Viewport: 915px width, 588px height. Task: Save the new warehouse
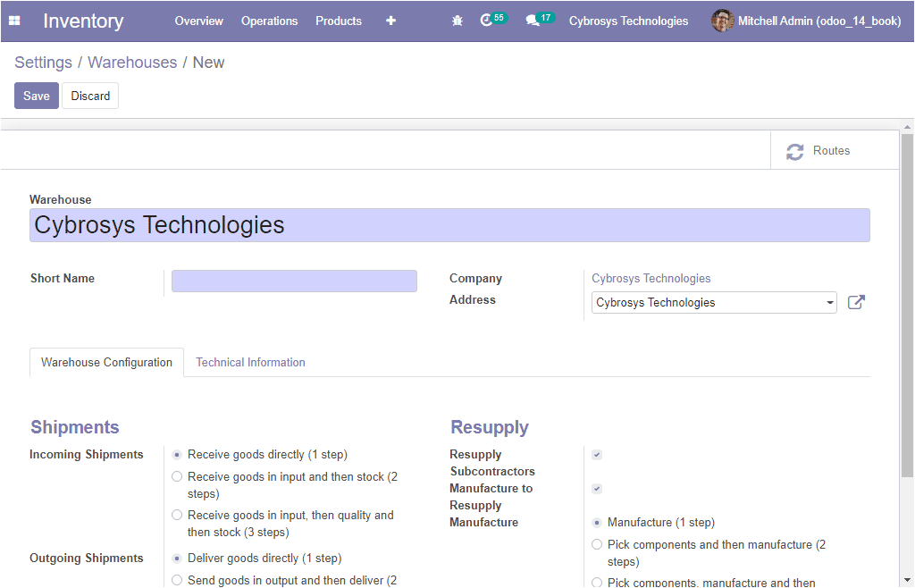click(36, 96)
